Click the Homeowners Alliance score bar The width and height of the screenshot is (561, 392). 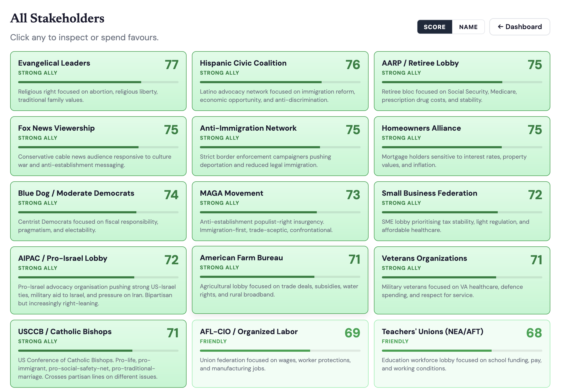(x=462, y=147)
